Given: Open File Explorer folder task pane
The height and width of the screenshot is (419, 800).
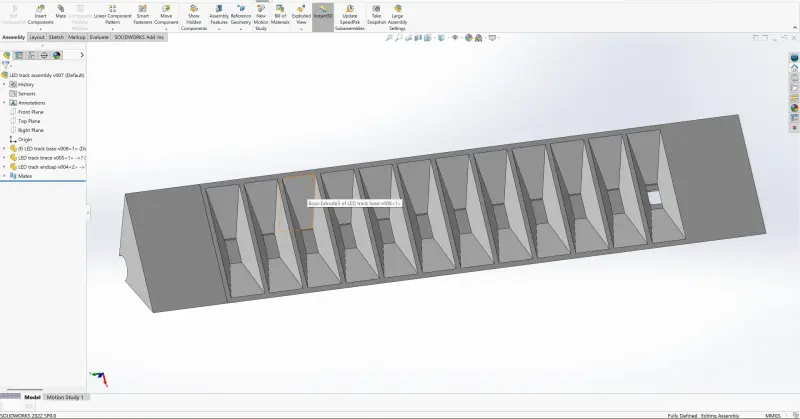Looking at the screenshot, I should click(x=794, y=88).
